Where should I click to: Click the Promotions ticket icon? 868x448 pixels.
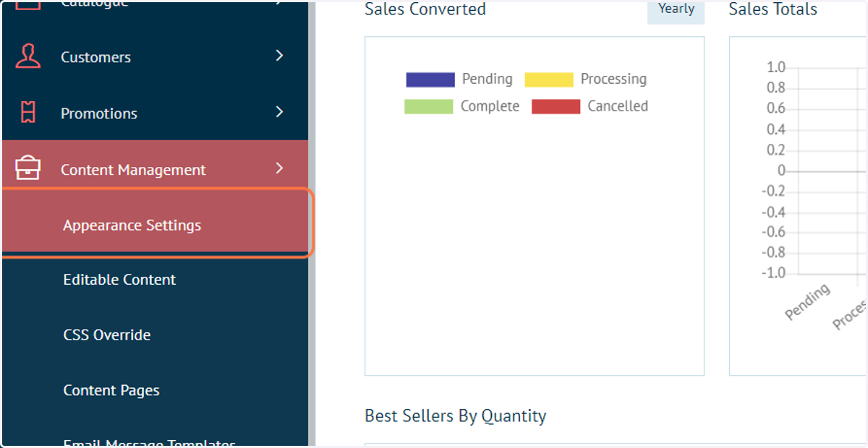[x=27, y=113]
